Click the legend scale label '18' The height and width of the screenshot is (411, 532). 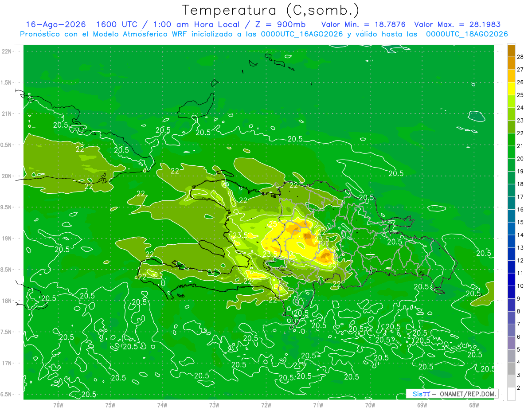tap(520, 184)
